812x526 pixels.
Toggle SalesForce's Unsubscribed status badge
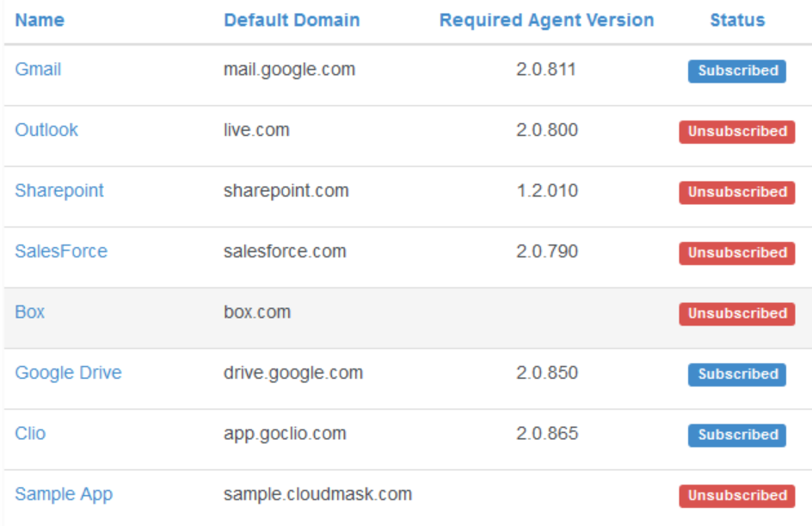[x=737, y=253]
